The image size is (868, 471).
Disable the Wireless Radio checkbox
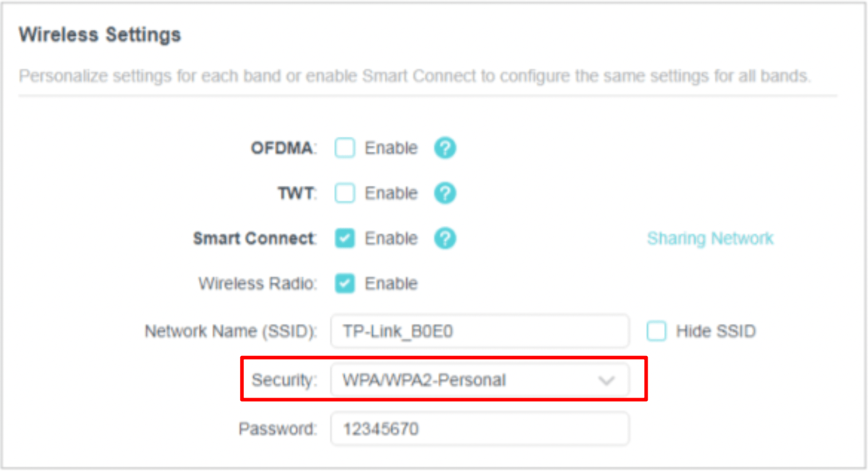345,283
